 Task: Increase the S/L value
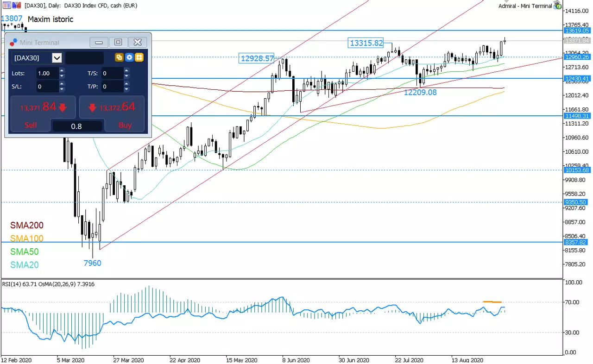[x=62, y=84]
